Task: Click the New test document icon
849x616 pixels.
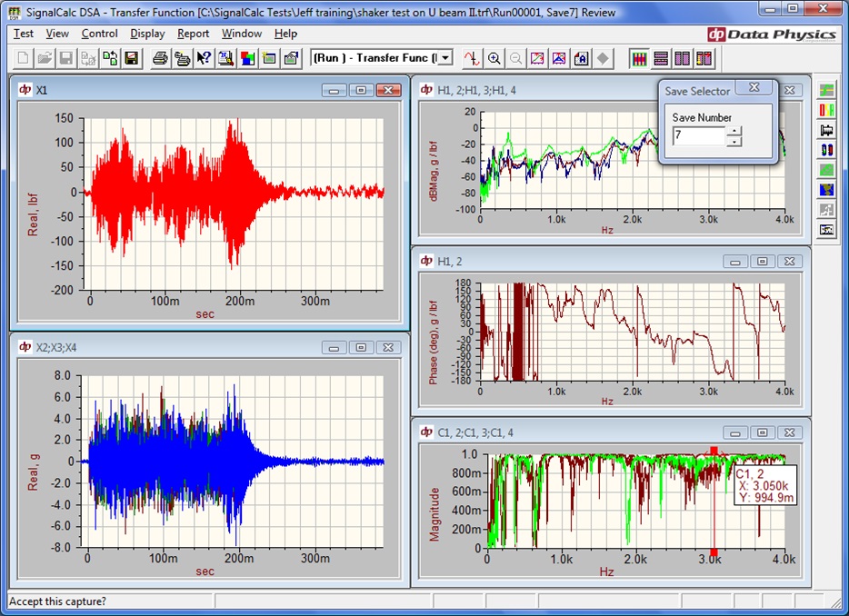Action: pyautogui.click(x=24, y=58)
